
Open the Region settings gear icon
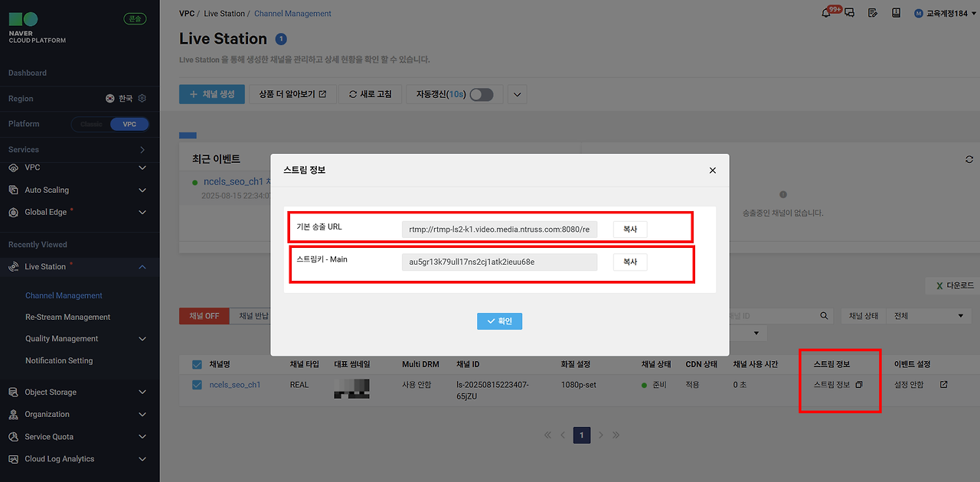pos(141,98)
